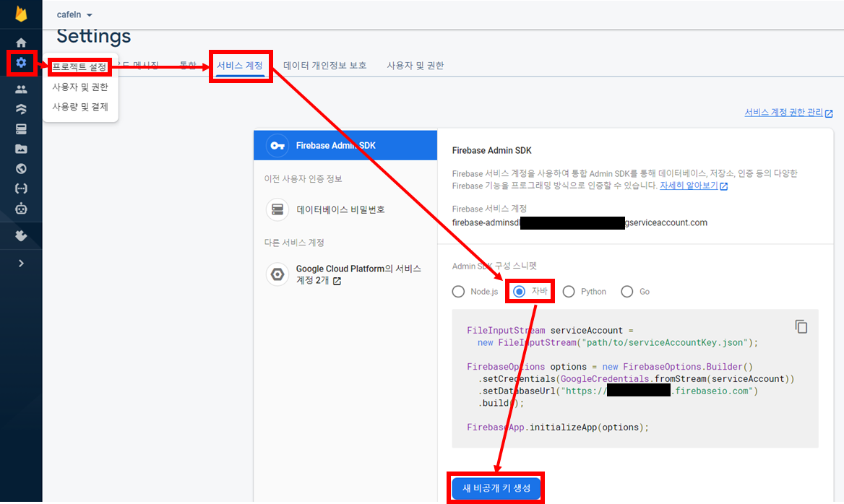
Task: Switch to the 통합 tab
Action: pyautogui.click(x=188, y=66)
